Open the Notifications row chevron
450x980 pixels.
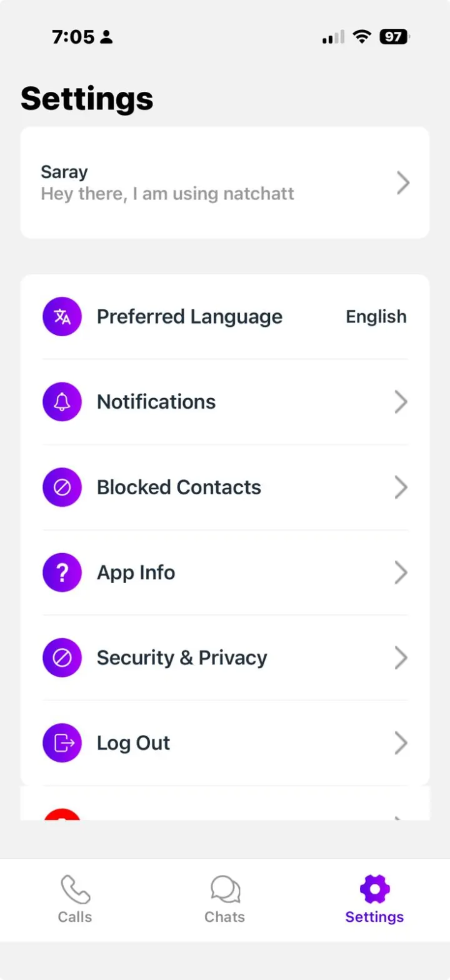pos(401,402)
